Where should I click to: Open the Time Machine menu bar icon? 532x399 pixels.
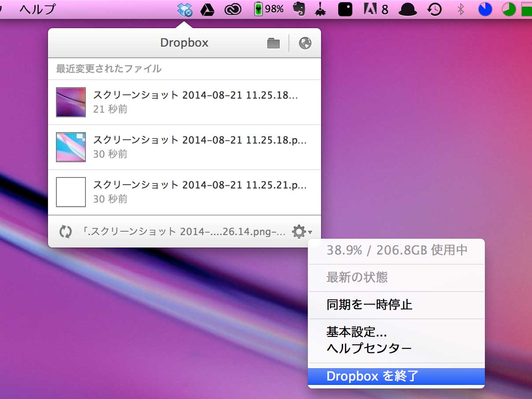[x=435, y=9]
